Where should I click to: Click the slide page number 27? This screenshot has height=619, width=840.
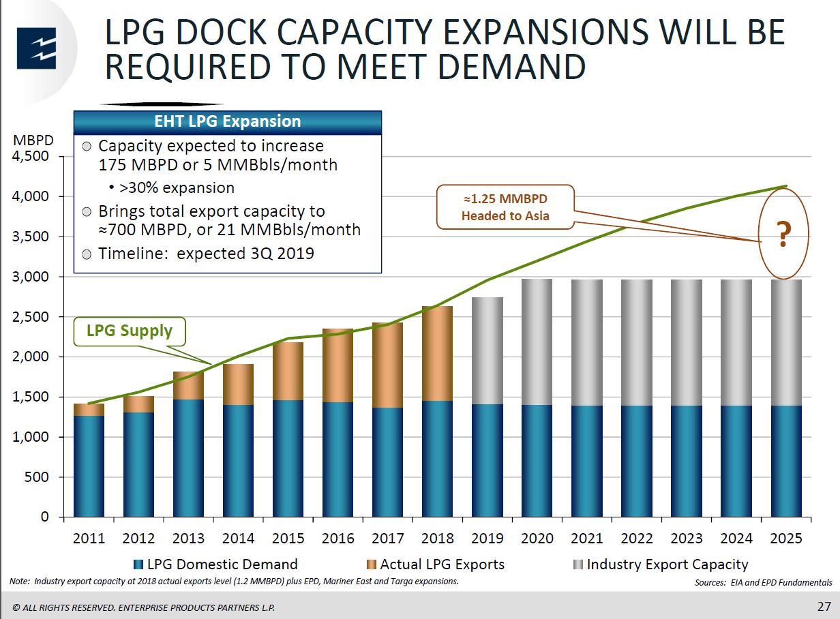824,606
